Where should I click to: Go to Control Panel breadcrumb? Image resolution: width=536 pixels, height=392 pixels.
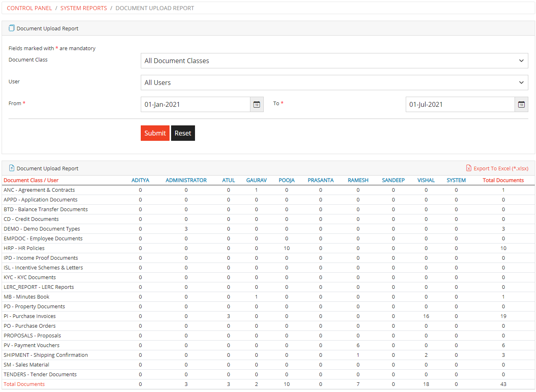[x=29, y=8]
